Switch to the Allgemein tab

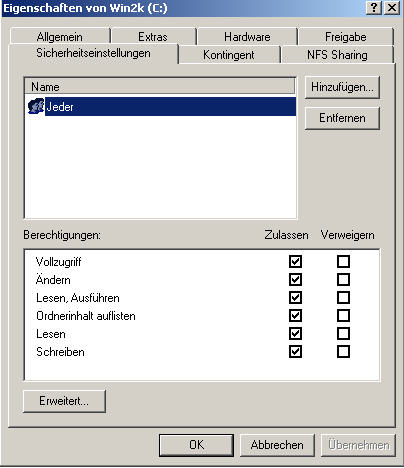click(x=60, y=37)
